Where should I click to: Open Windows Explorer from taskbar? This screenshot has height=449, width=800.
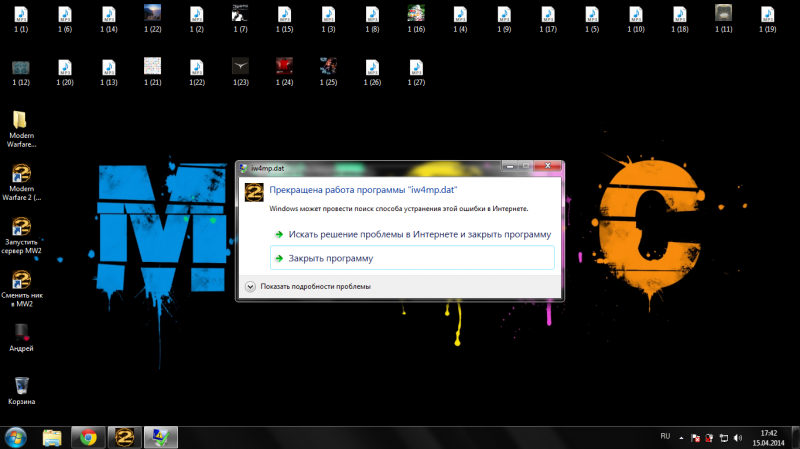(x=52, y=438)
